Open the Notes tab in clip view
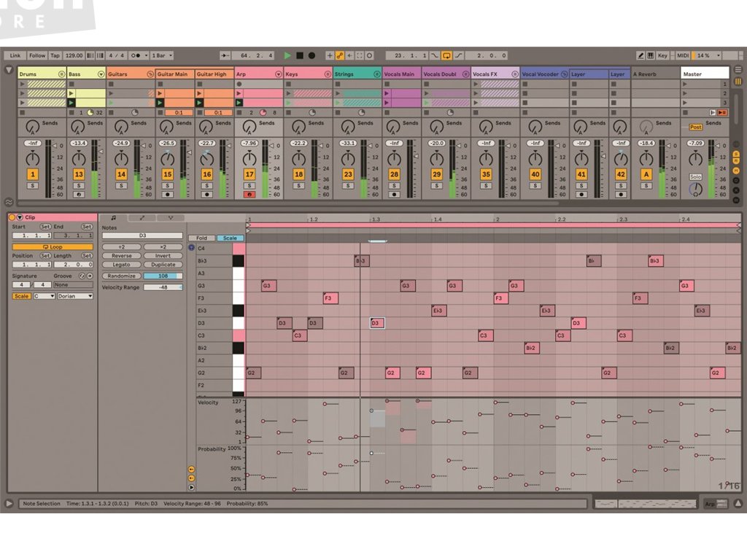This screenshot has height=560, width=747. pos(113,217)
